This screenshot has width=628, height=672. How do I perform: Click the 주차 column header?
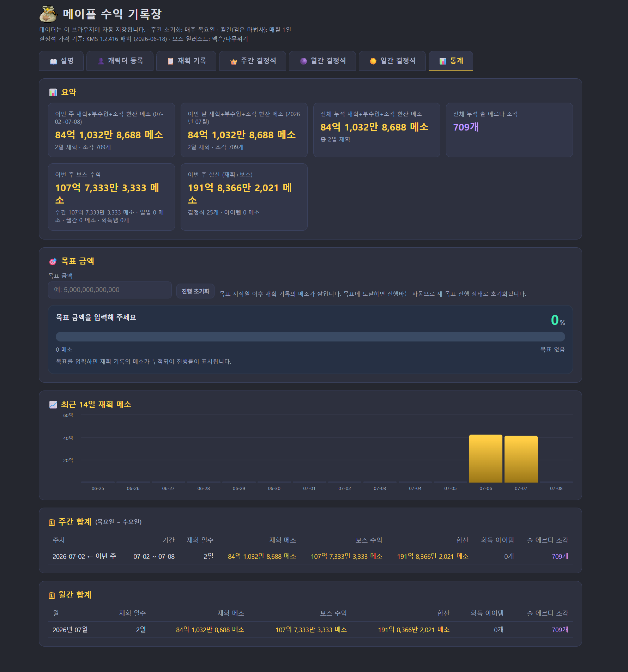59,540
